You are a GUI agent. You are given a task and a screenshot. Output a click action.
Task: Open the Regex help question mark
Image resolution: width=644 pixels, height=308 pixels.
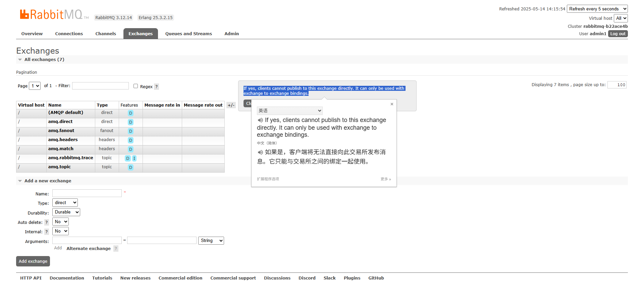point(157,86)
